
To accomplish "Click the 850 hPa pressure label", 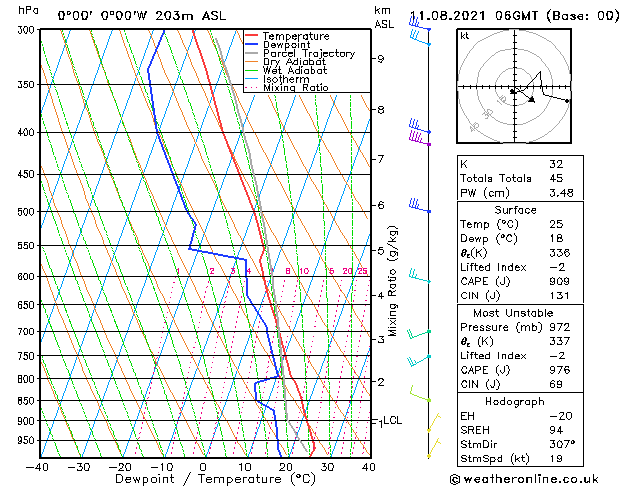I will tap(28, 401).
